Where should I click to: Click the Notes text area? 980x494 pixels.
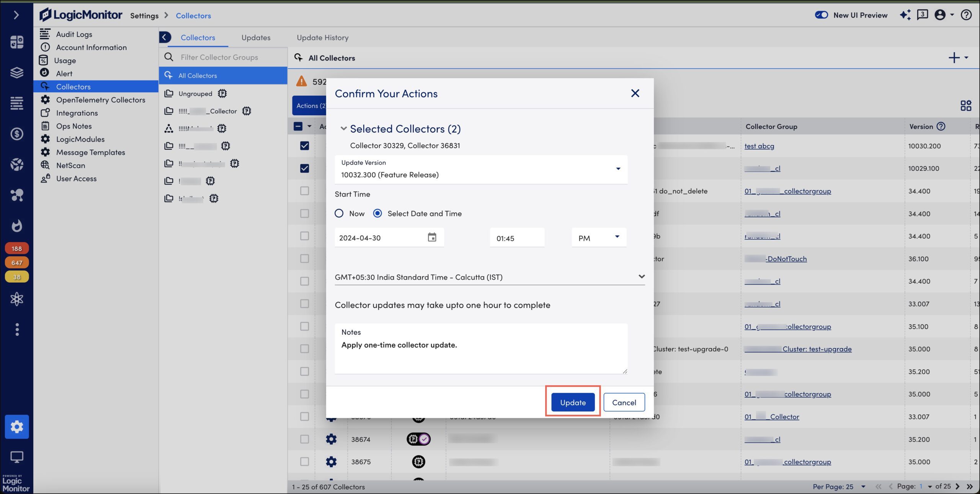tap(481, 349)
